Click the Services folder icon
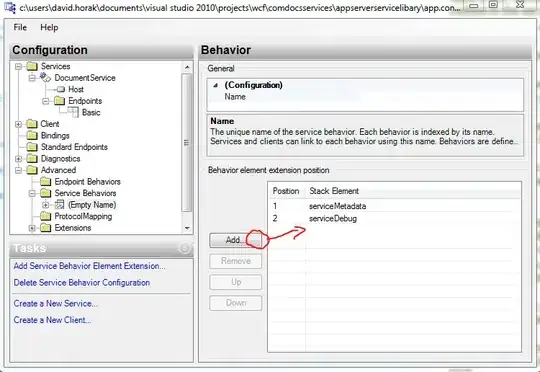This screenshot has width=540, height=372. [x=32, y=66]
